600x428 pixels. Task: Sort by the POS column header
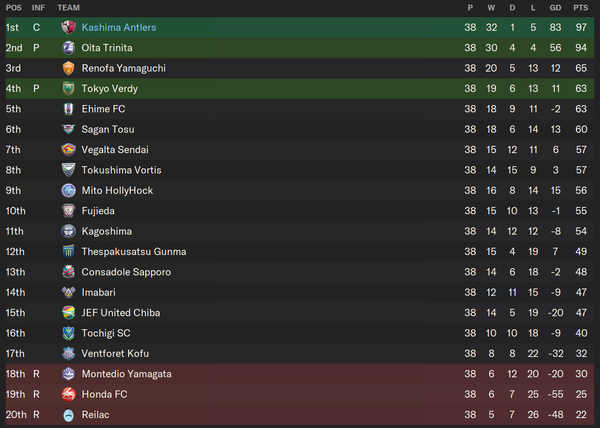point(14,8)
